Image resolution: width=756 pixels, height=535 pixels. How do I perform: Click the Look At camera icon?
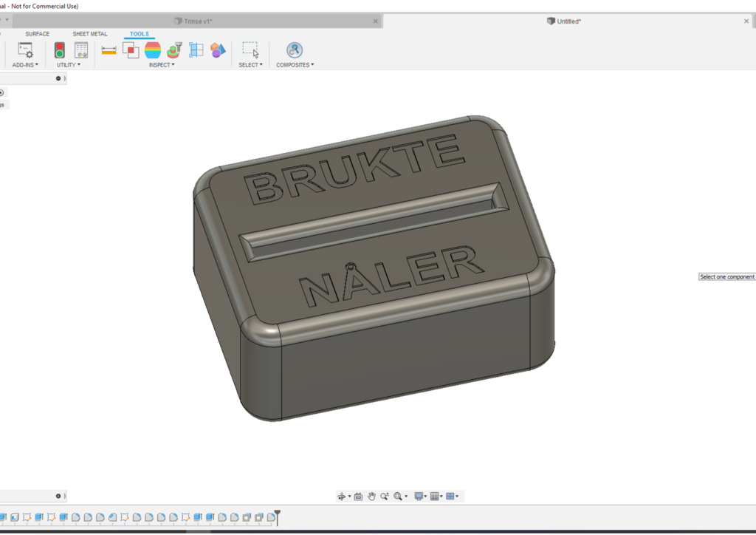pos(357,496)
